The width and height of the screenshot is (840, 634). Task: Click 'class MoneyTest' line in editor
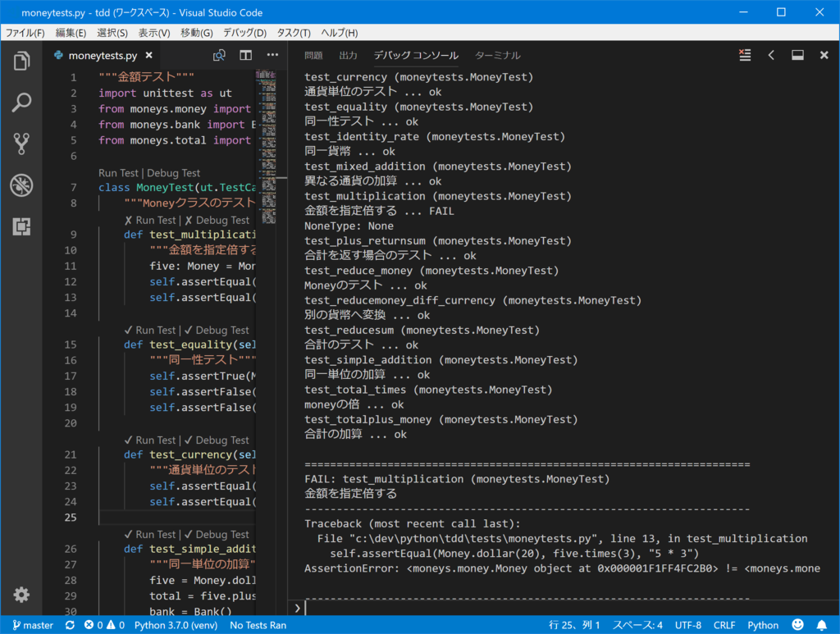coord(177,188)
